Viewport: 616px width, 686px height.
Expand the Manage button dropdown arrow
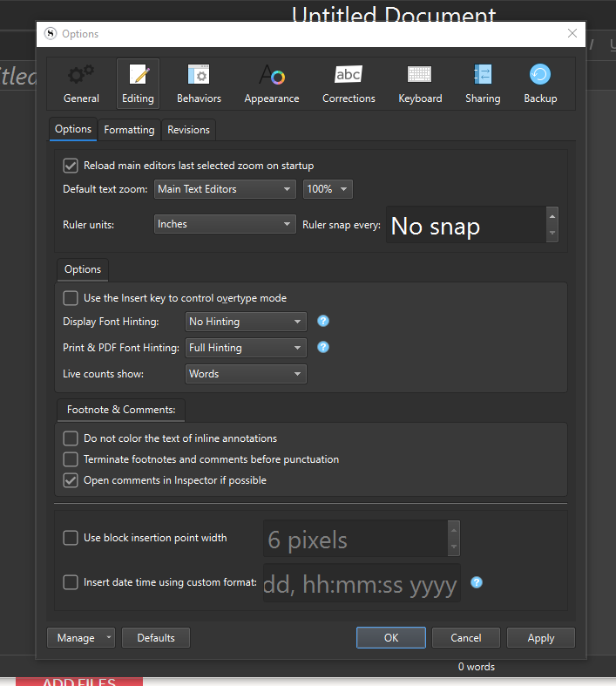tap(109, 637)
